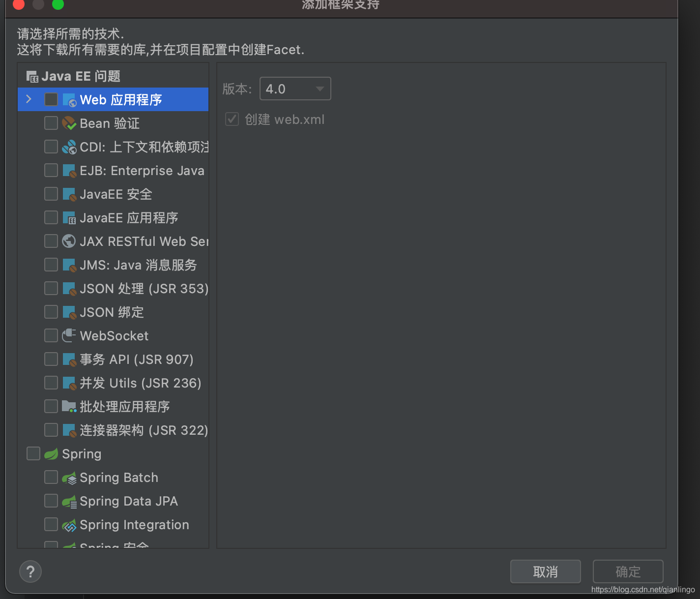Select the JSON 绑定 row
Image resolution: width=700 pixels, height=599 pixels.
coord(113,312)
